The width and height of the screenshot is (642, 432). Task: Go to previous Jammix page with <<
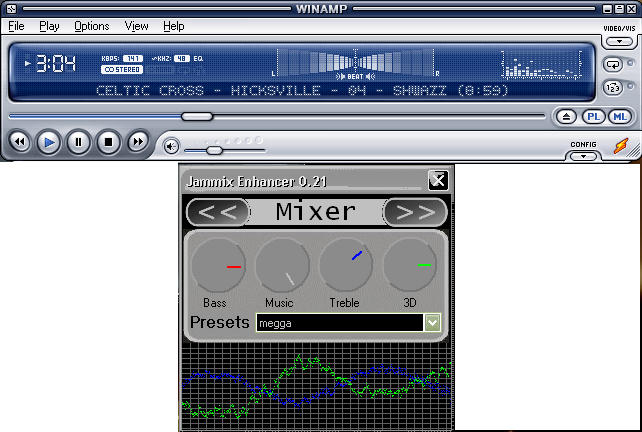tap(218, 212)
